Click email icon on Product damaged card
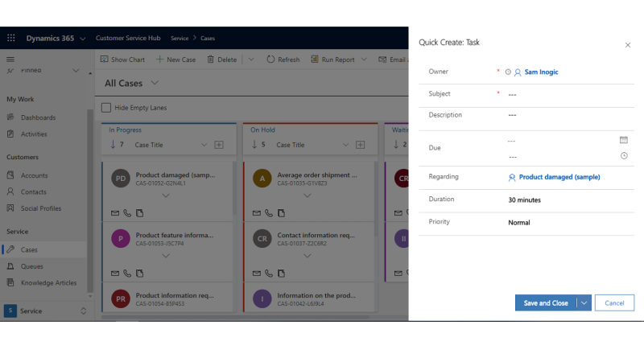Screen dimensions: 644x362 (115, 213)
